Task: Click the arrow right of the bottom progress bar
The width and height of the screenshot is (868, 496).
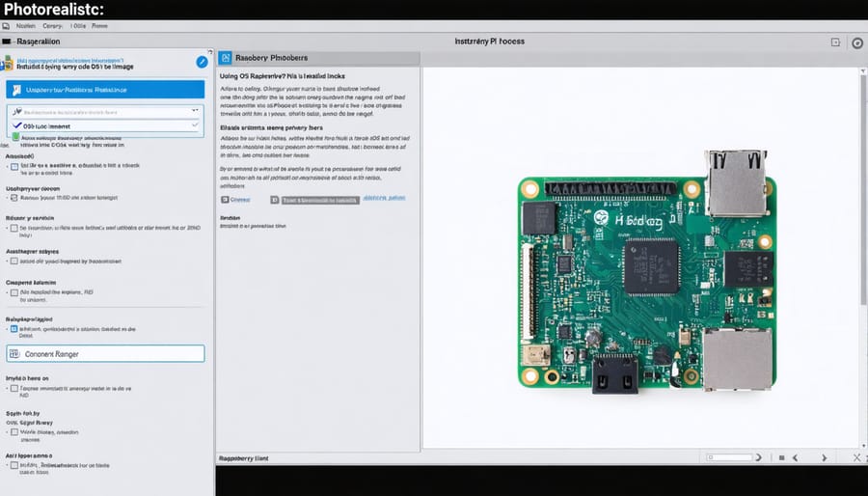Action: tap(758, 457)
